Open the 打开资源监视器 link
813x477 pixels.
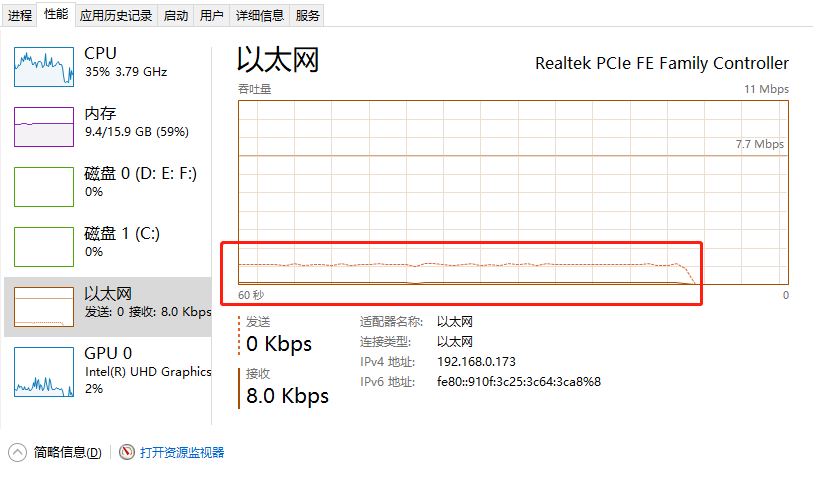pyautogui.click(x=182, y=452)
